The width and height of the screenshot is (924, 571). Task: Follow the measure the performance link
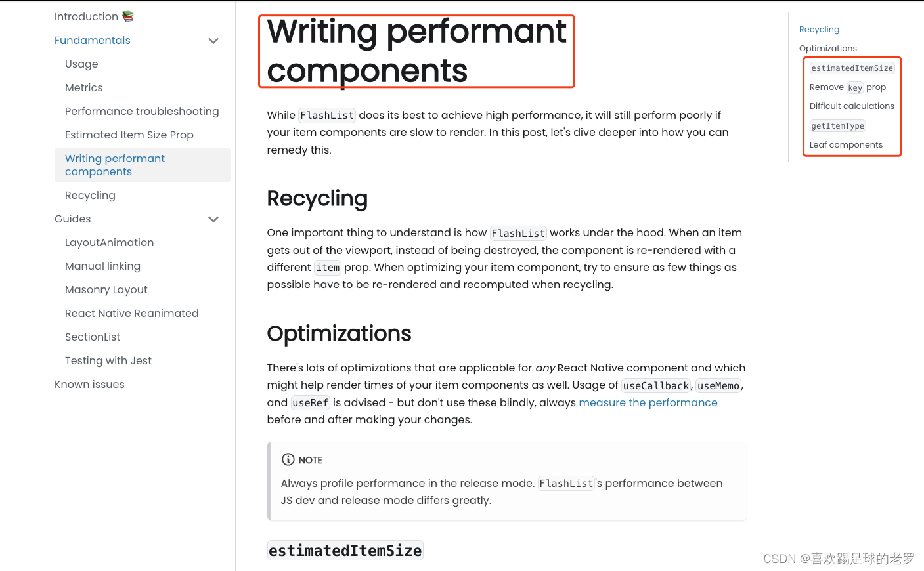pyautogui.click(x=648, y=402)
